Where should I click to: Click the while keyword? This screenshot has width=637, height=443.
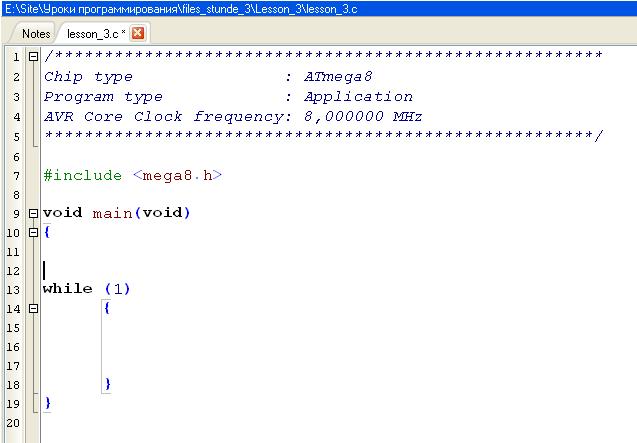[67, 289]
